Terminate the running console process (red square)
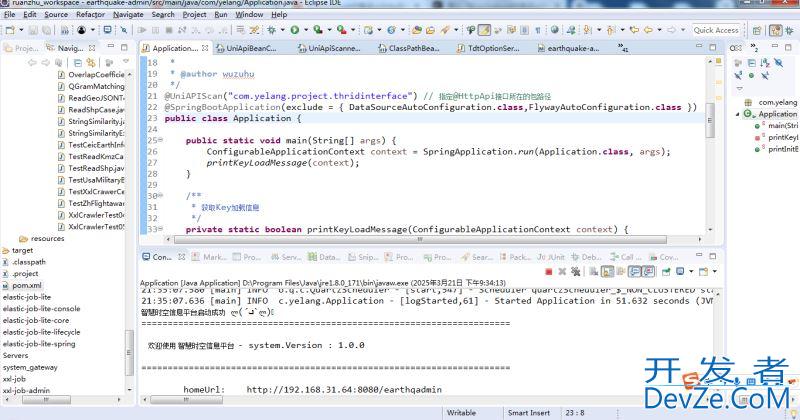Screen dimensions: 800x420 (x=548, y=271)
